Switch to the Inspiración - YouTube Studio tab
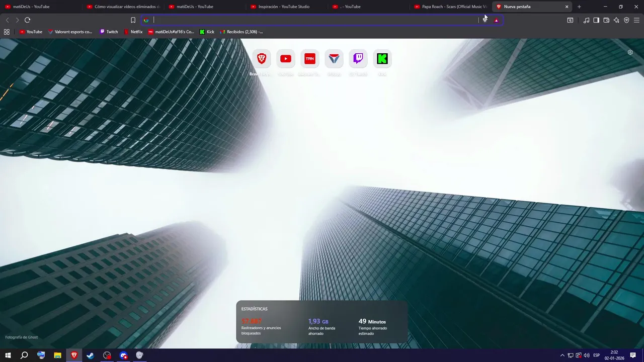 click(287, 7)
